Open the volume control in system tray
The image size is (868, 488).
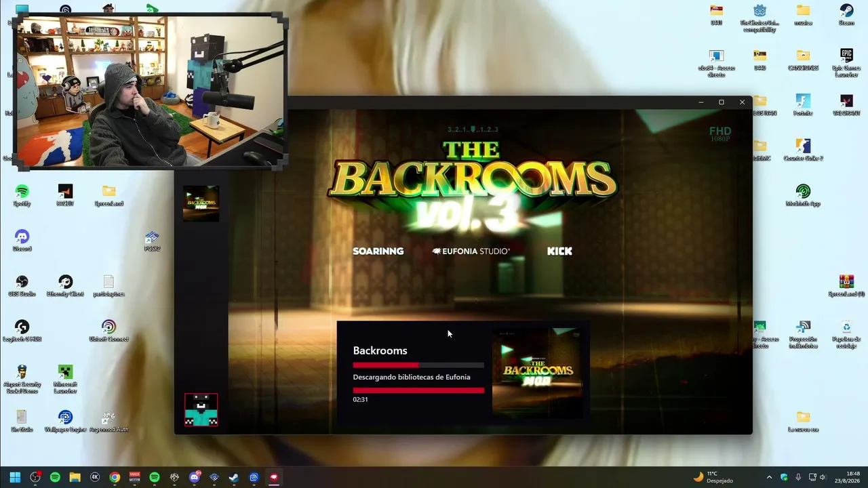[823, 477]
